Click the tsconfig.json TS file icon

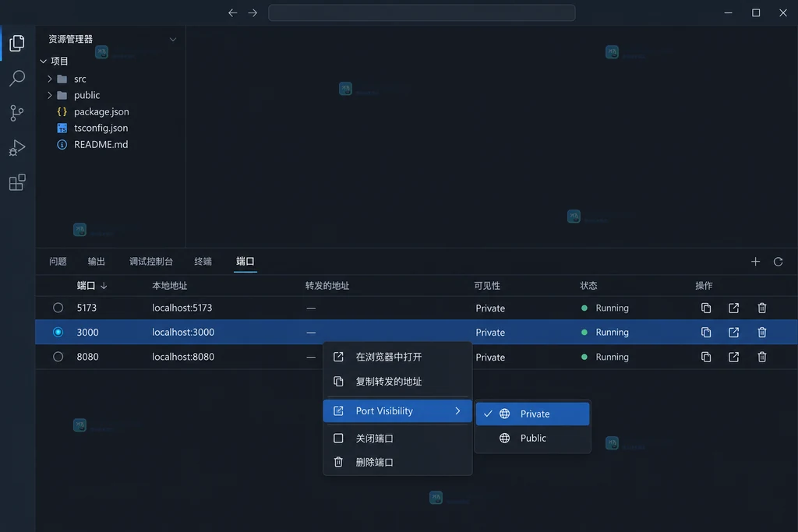pos(62,129)
